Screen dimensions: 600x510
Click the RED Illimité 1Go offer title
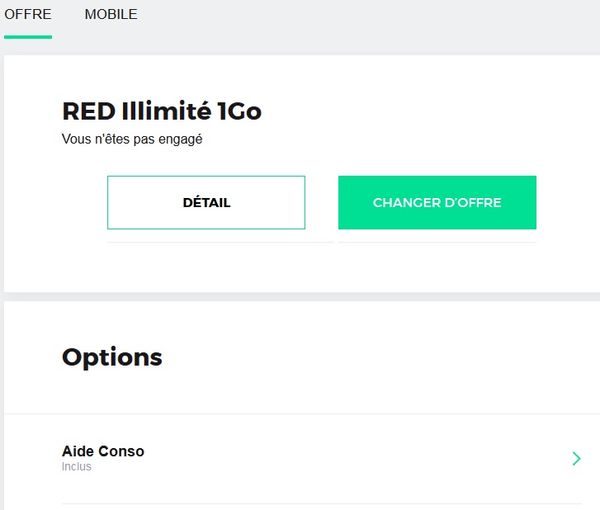point(161,111)
